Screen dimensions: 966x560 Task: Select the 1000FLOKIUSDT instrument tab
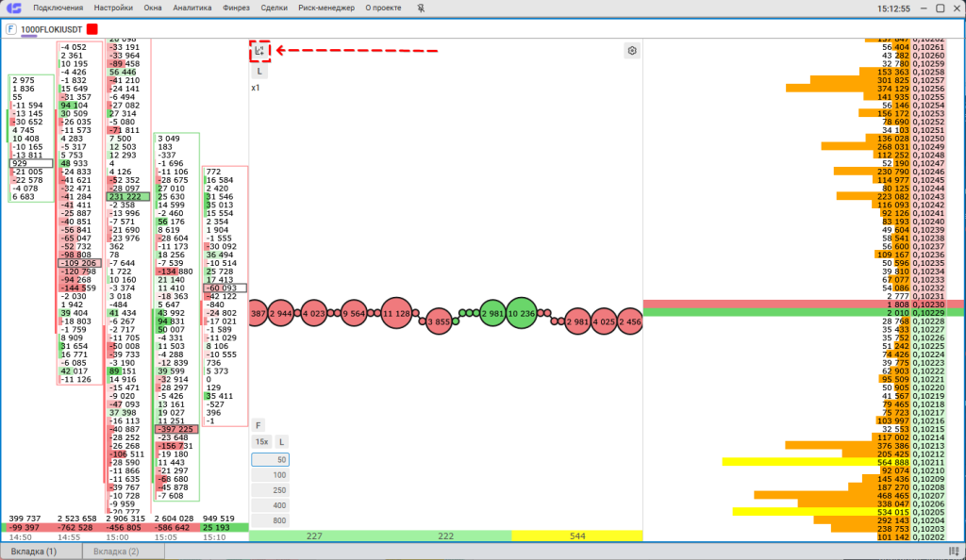click(51, 29)
